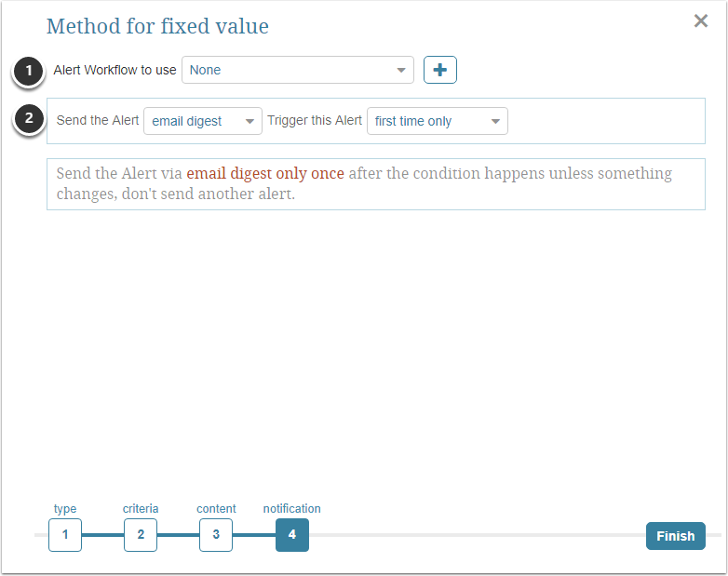Viewport: 728px width, 576px height.
Task: Click the active step 4 box
Action: 291,535
